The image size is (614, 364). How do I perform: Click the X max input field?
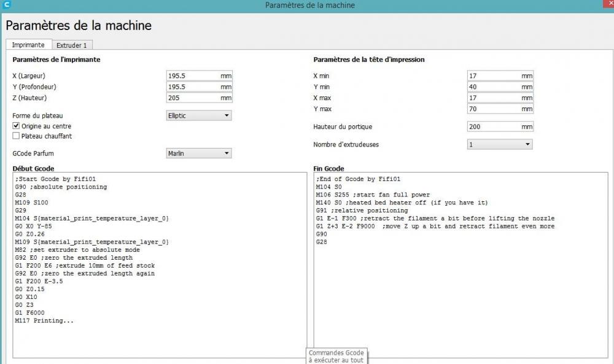pyautogui.click(x=500, y=98)
